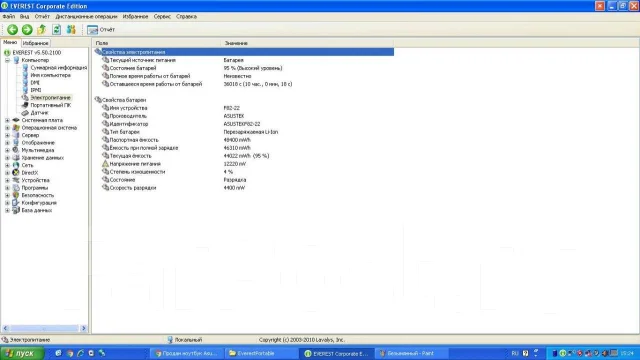Select Электропитание in the tree

coord(50,98)
